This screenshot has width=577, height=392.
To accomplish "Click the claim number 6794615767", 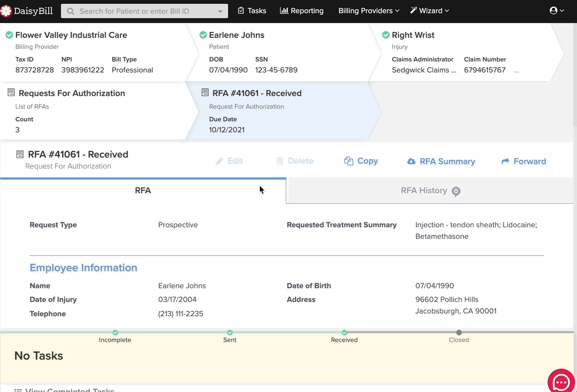I will [x=485, y=70].
